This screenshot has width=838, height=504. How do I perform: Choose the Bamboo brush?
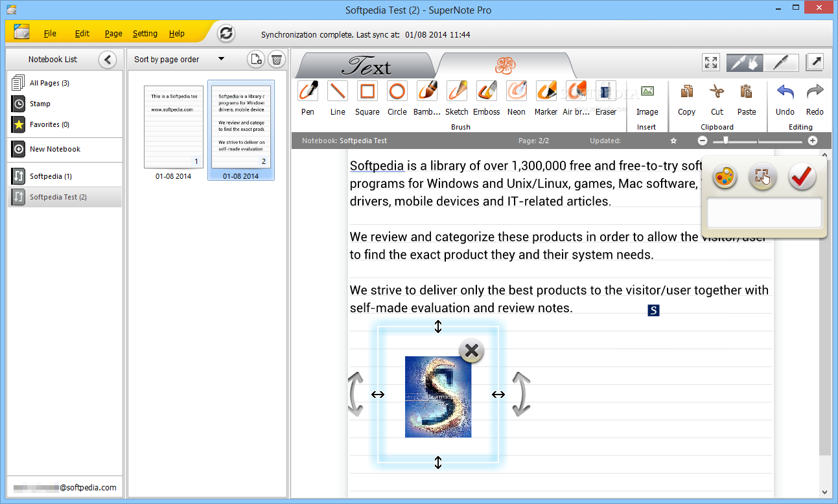tap(427, 98)
